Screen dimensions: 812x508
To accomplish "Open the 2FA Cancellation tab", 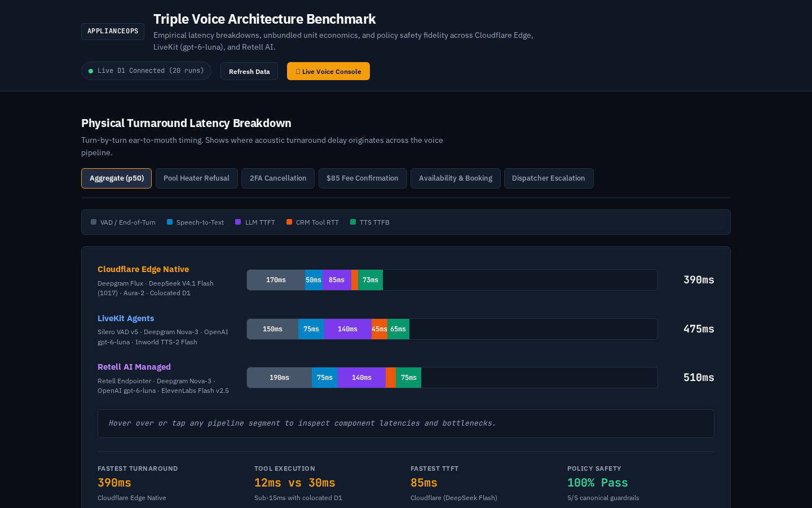I will 278,178.
